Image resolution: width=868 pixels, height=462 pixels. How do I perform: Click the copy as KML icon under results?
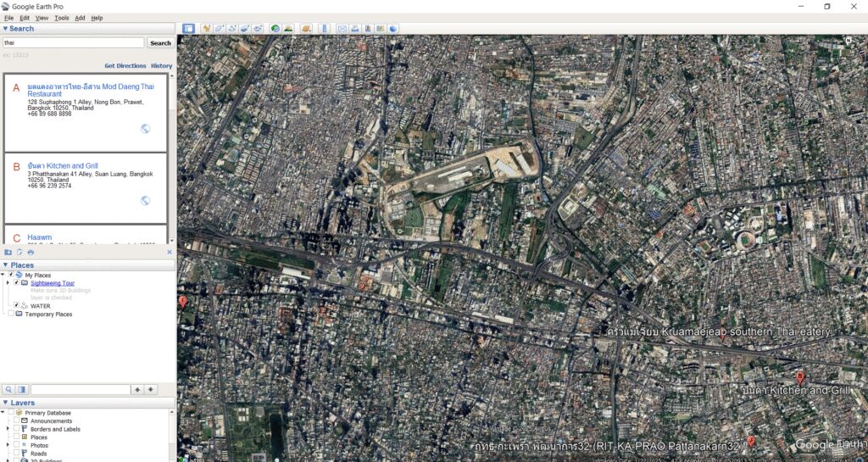click(19, 253)
